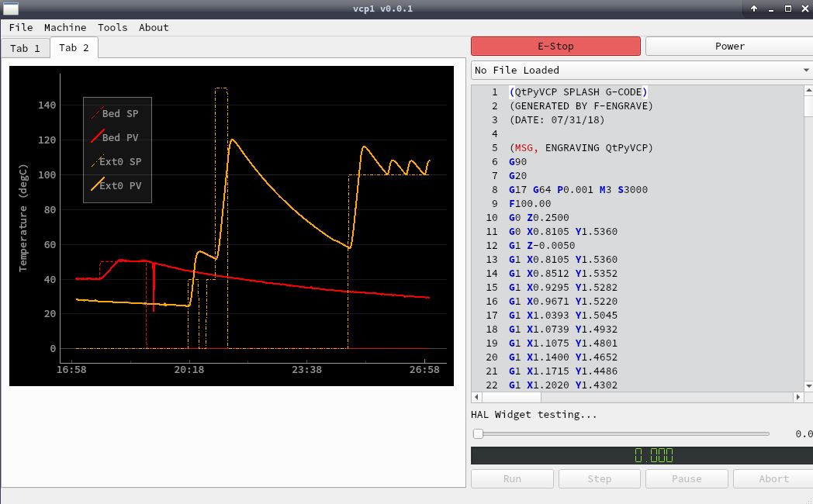The width and height of the screenshot is (813, 504).
Task: Click the Ext0 SP legend entry
Action: click(x=116, y=161)
